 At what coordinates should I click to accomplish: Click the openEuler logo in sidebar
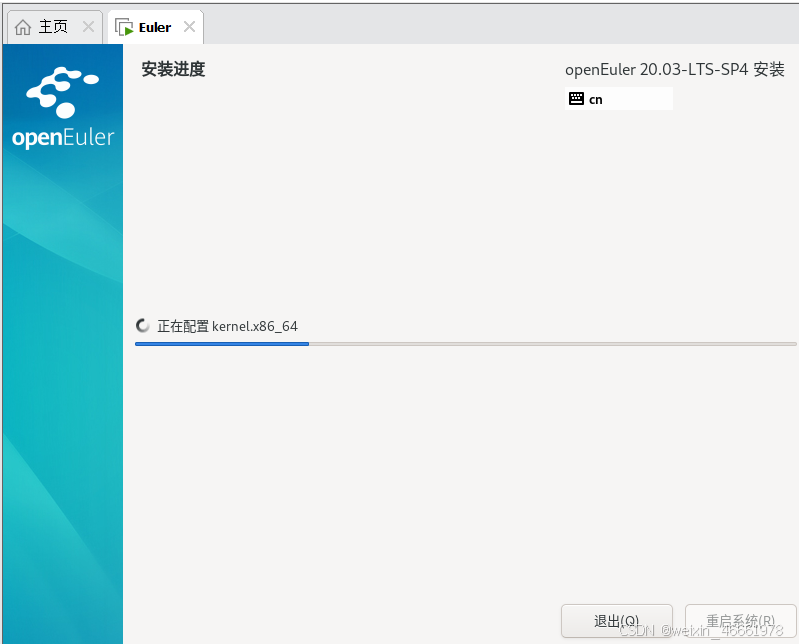click(63, 108)
